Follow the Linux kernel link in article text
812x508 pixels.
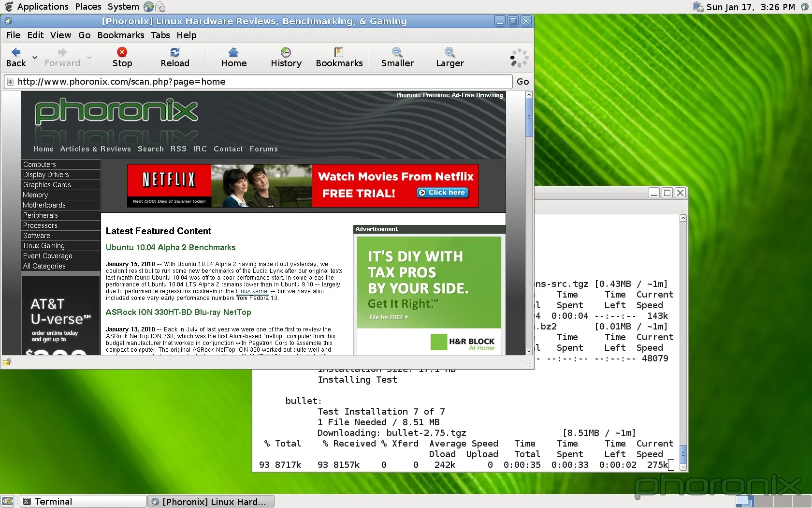(x=252, y=291)
